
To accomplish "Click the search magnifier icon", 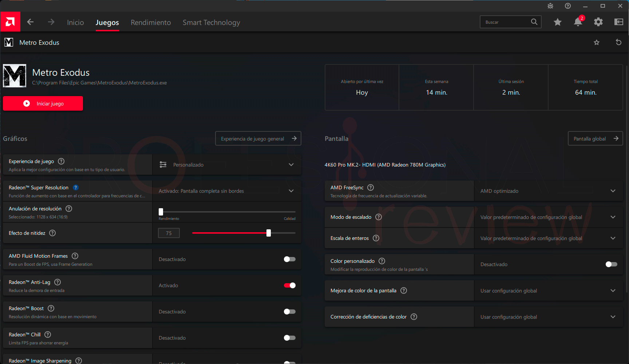I will (534, 22).
